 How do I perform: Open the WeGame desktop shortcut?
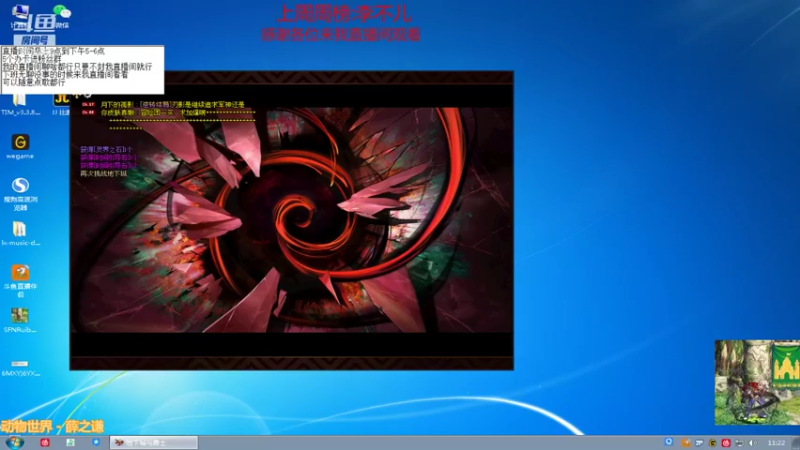tap(20, 147)
